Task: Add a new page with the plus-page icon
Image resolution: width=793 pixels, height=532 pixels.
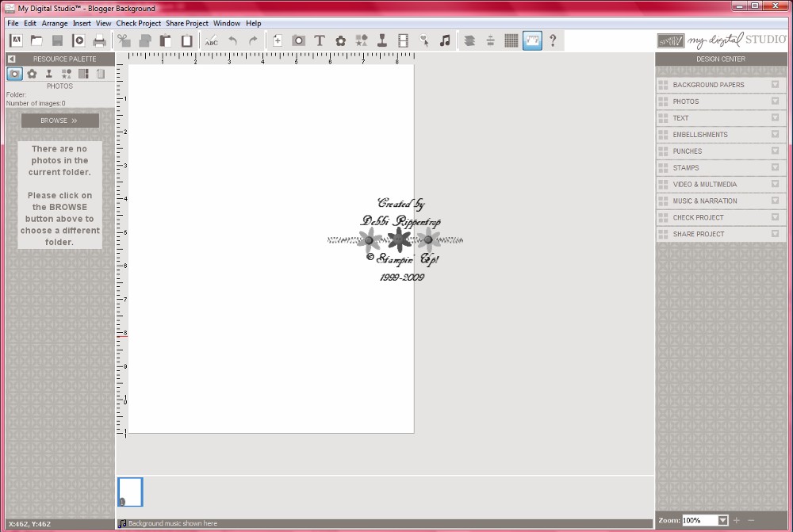Action: pos(277,40)
